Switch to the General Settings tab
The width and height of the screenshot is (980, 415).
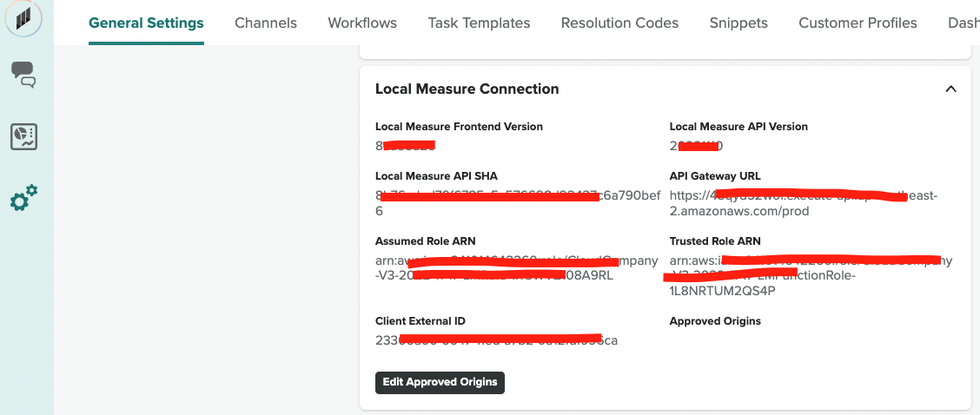[146, 23]
